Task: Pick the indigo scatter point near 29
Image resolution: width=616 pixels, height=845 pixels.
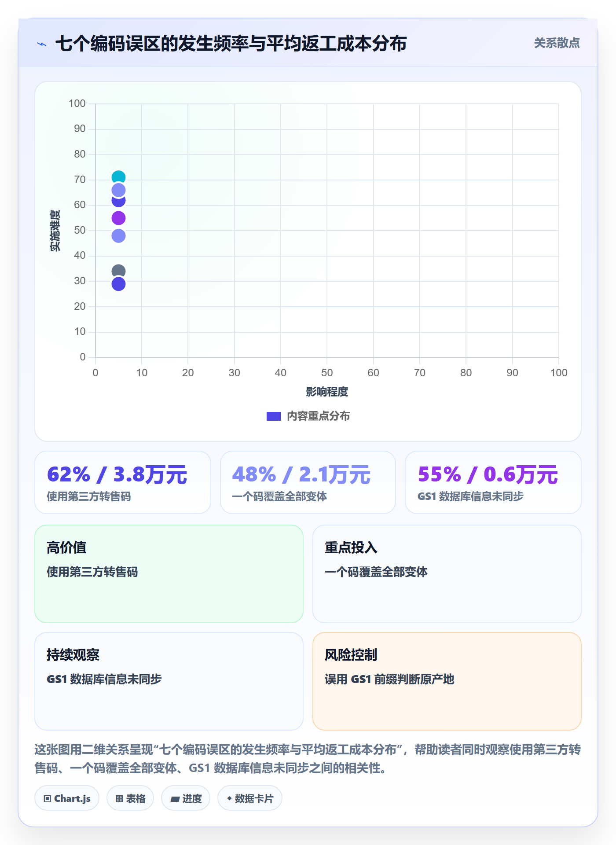Action: [x=118, y=284]
